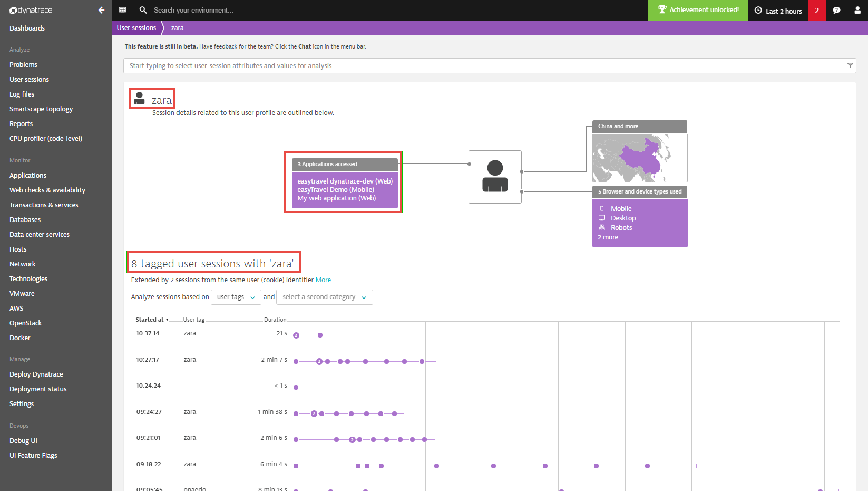Go to User sessions breadcrumb
Image resolution: width=868 pixels, height=491 pixels.
[x=136, y=28]
